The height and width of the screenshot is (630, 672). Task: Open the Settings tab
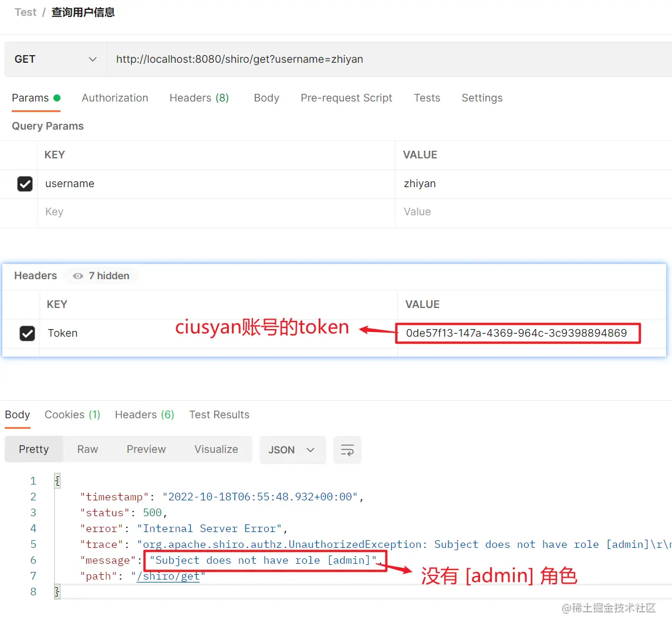click(482, 98)
